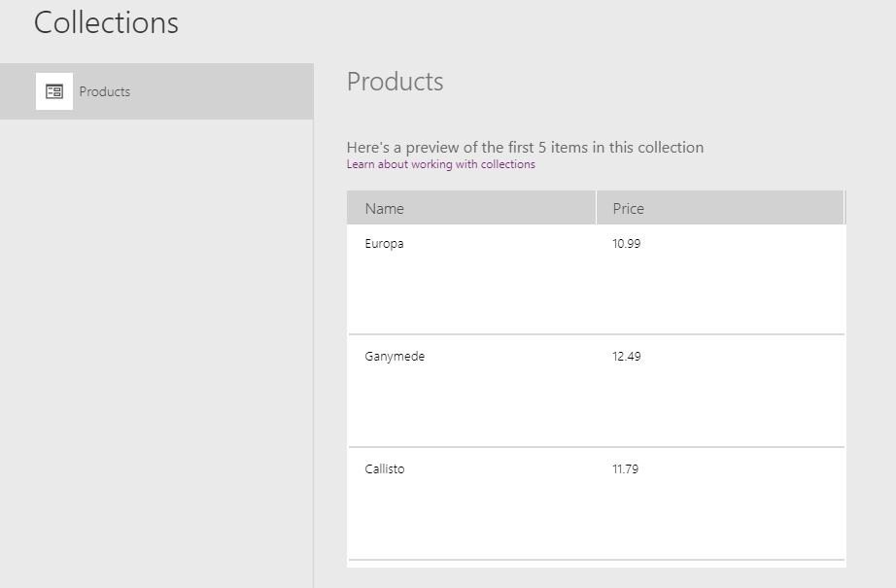
Task: Click the preview of first 5 items text
Action: pos(525,147)
